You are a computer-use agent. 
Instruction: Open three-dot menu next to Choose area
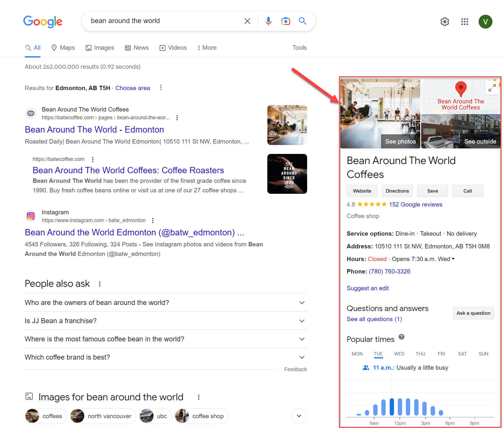tap(161, 88)
